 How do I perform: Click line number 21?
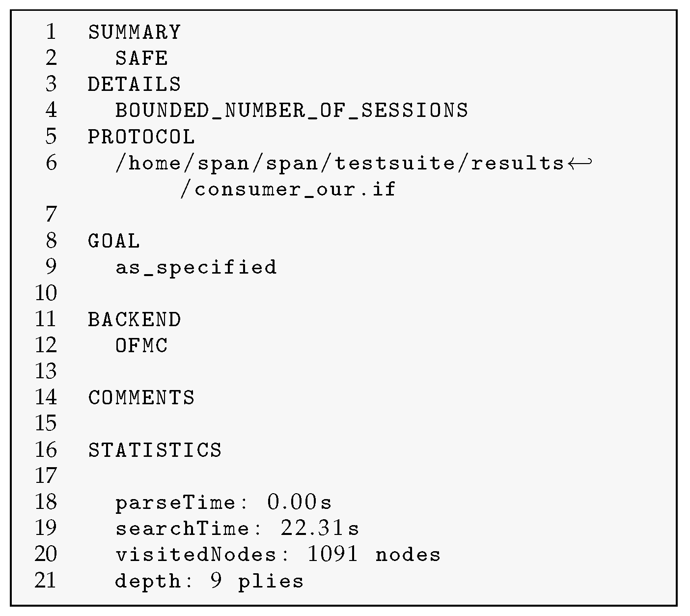[46, 581]
